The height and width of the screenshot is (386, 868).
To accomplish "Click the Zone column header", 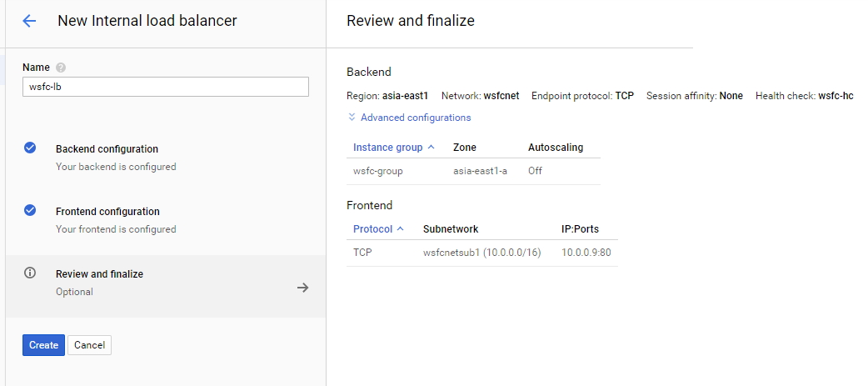I will coord(465,147).
